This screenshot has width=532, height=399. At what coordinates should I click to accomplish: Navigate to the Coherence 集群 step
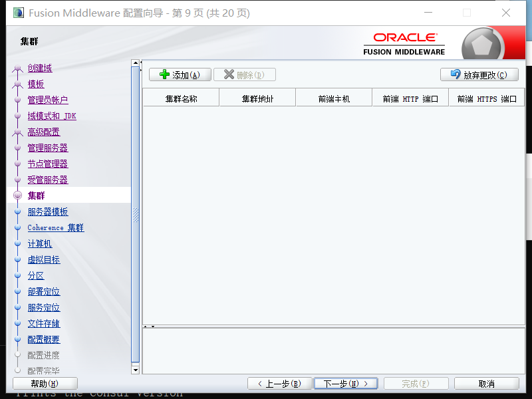pyautogui.click(x=55, y=227)
